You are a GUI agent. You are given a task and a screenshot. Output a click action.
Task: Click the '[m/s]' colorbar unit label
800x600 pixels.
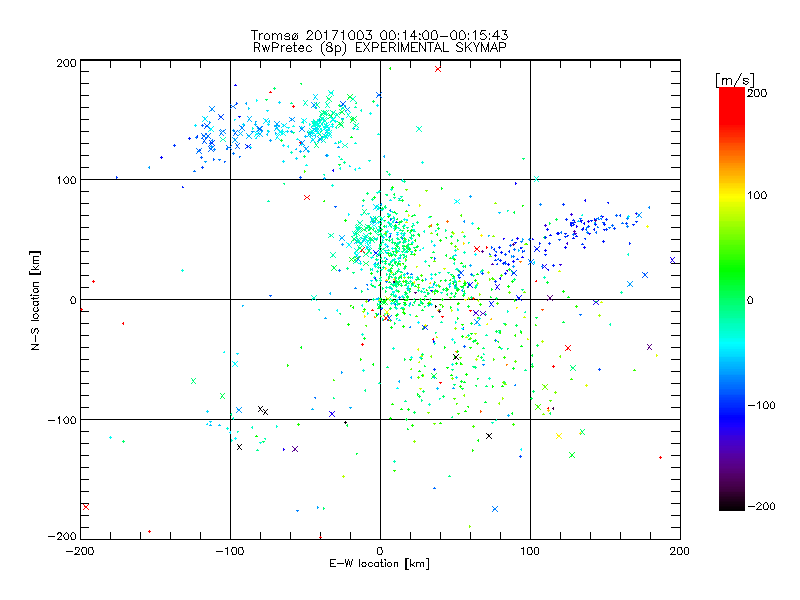[734, 80]
